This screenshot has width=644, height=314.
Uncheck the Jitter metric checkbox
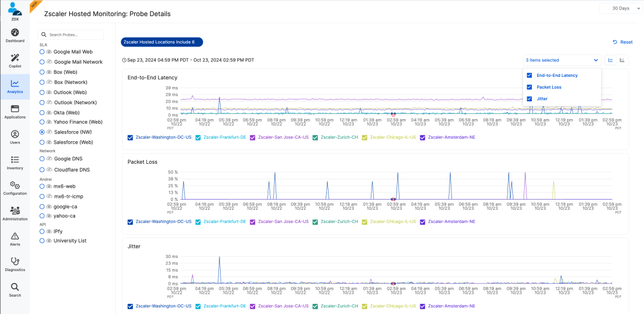530,99
